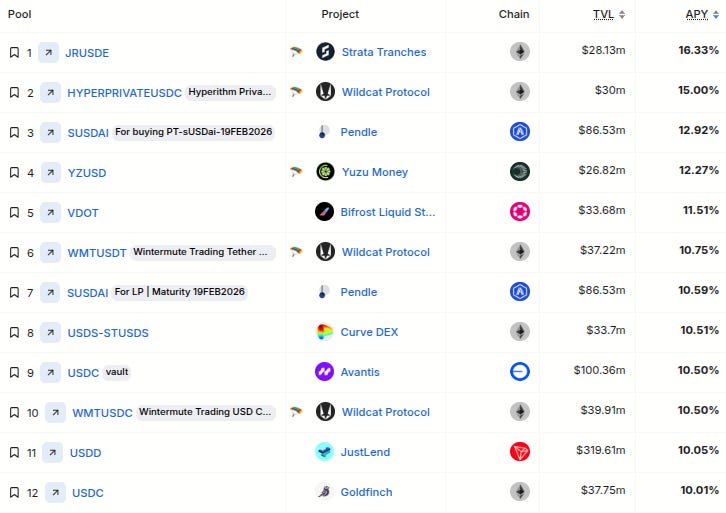Open the Yuzu Money project link
The height and width of the screenshot is (513, 726).
pos(375,172)
